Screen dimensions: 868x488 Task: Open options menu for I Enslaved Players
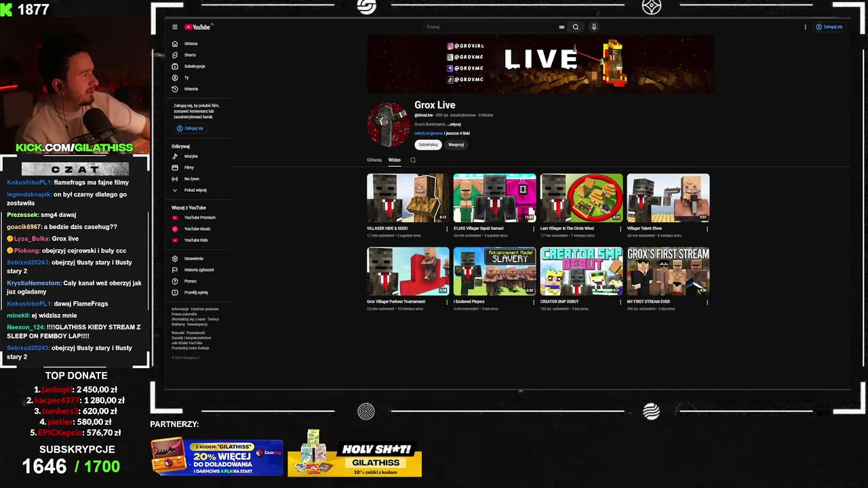(534, 302)
